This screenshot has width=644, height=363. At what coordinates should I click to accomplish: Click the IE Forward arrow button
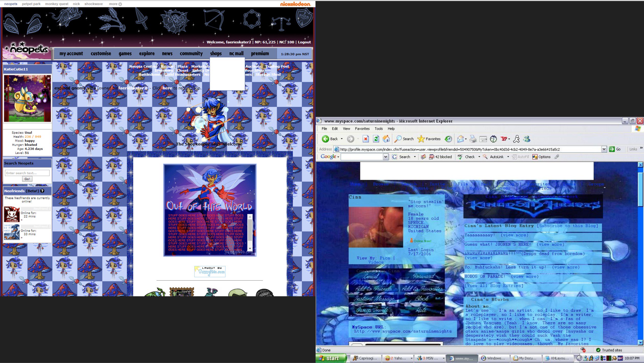coord(351,139)
